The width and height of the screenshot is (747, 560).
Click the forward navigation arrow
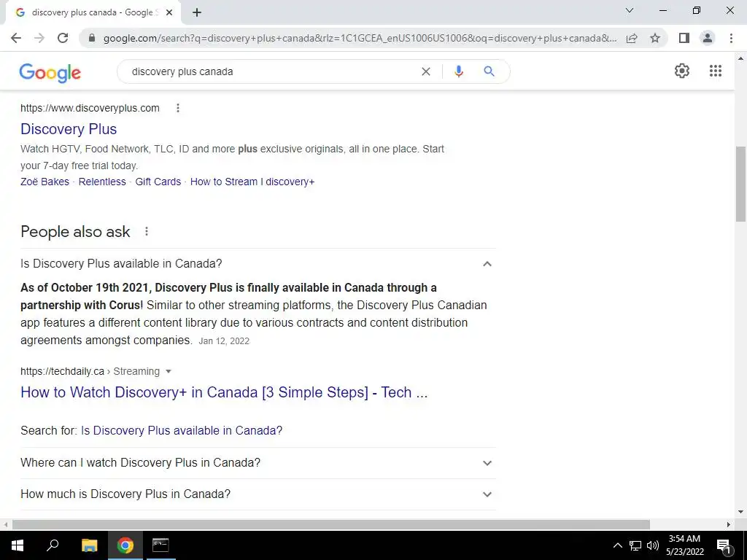pyautogui.click(x=39, y=38)
